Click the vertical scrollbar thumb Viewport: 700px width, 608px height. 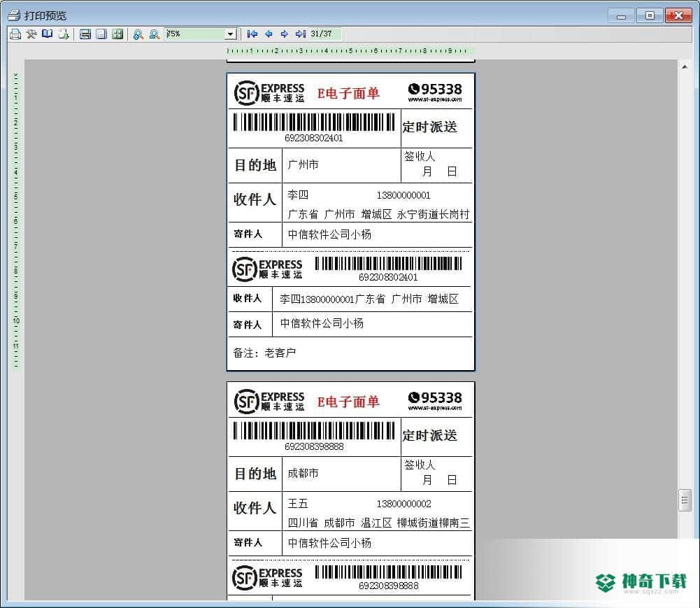[685, 500]
